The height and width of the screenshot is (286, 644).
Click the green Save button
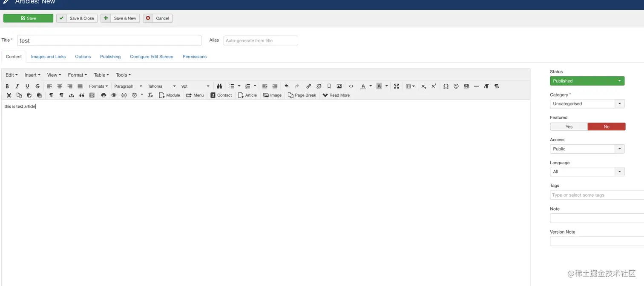point(28,18)
